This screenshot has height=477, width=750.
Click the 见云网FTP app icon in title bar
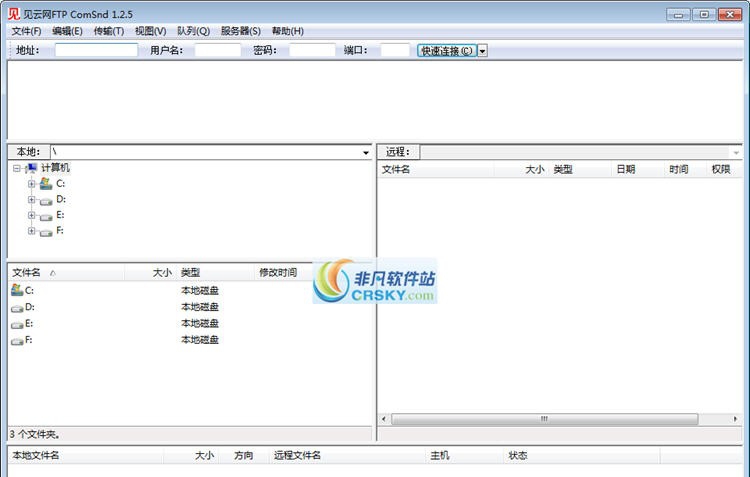14,14
